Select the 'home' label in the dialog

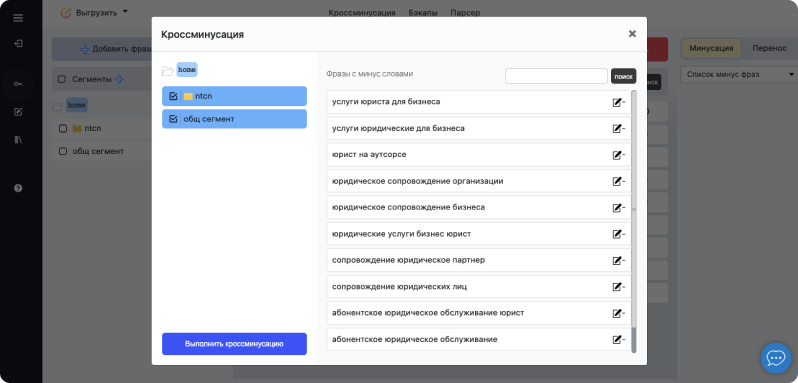coord(187,70)
